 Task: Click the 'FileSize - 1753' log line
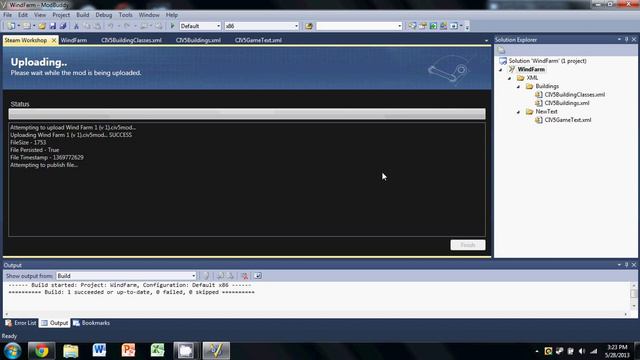tap(28, 143)
